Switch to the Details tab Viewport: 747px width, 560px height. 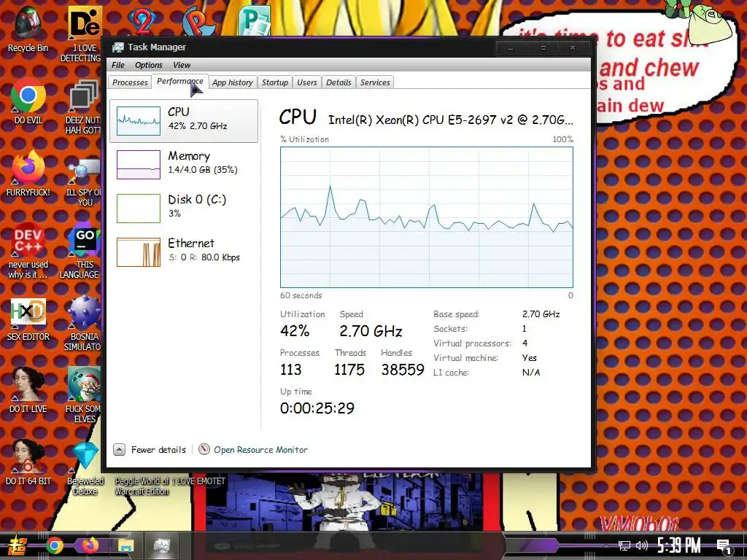click(x=338, y=82)
